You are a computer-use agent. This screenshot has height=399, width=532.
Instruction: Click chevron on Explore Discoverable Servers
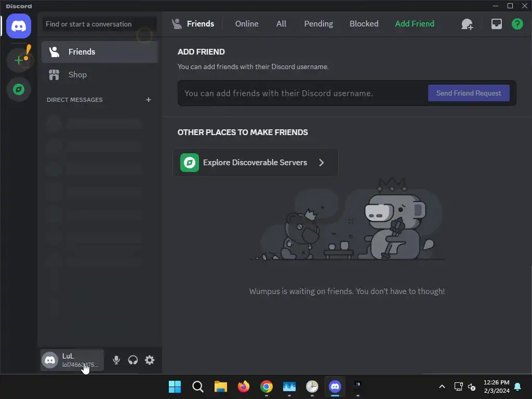321,163
